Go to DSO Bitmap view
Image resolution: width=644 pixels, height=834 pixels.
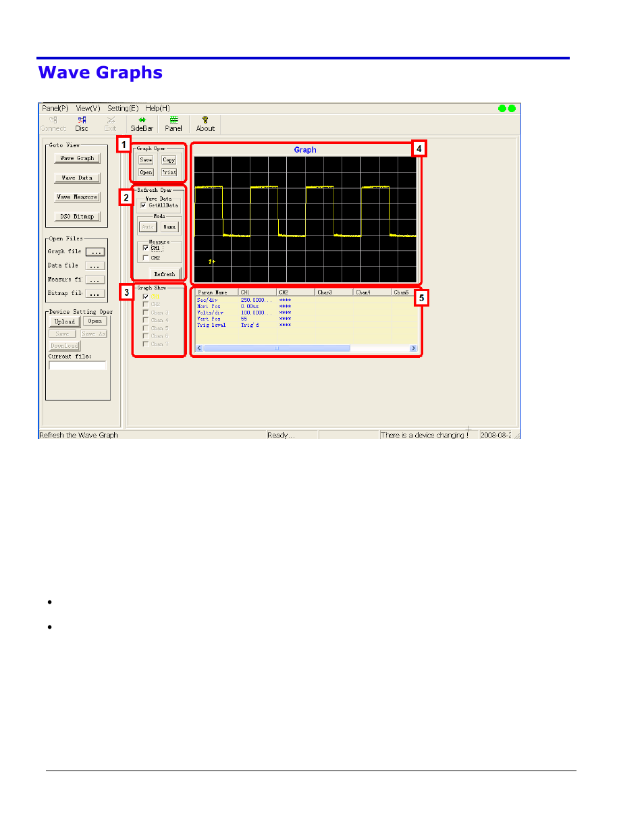coord(77,216)
